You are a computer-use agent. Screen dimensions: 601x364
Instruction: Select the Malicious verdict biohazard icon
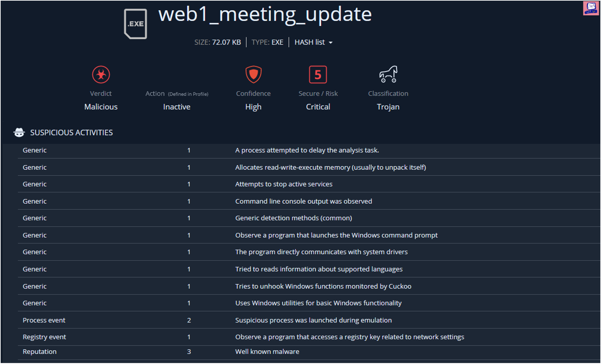point(101,74)
